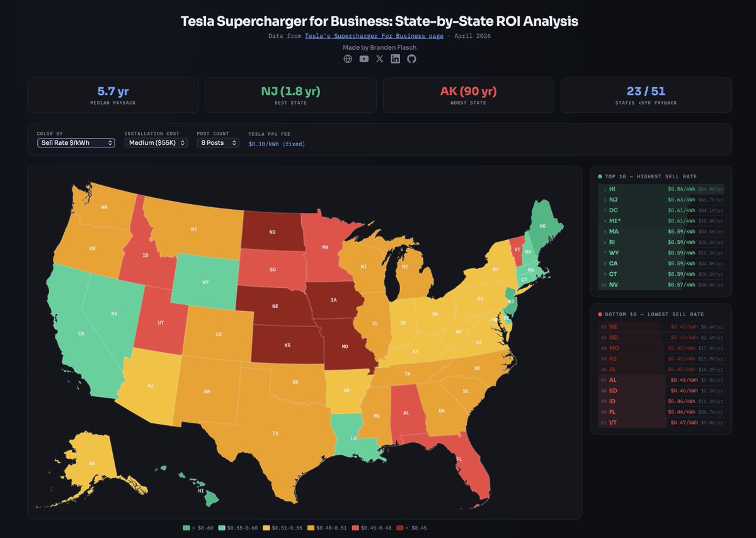Screen dimensions: 756x538
Task: Open the YouTube icon link
Action: click(x=364, y=59)
